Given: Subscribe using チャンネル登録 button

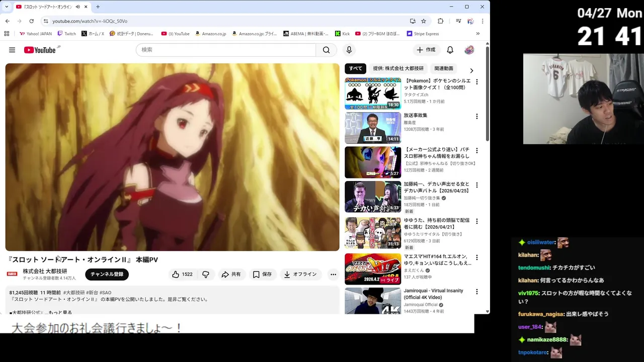Looking at the screenshot, I should coord(107,274).
